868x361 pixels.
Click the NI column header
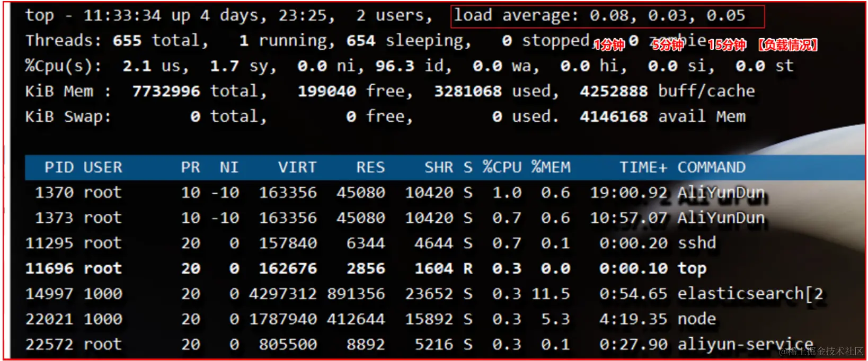tap(229, 168)
